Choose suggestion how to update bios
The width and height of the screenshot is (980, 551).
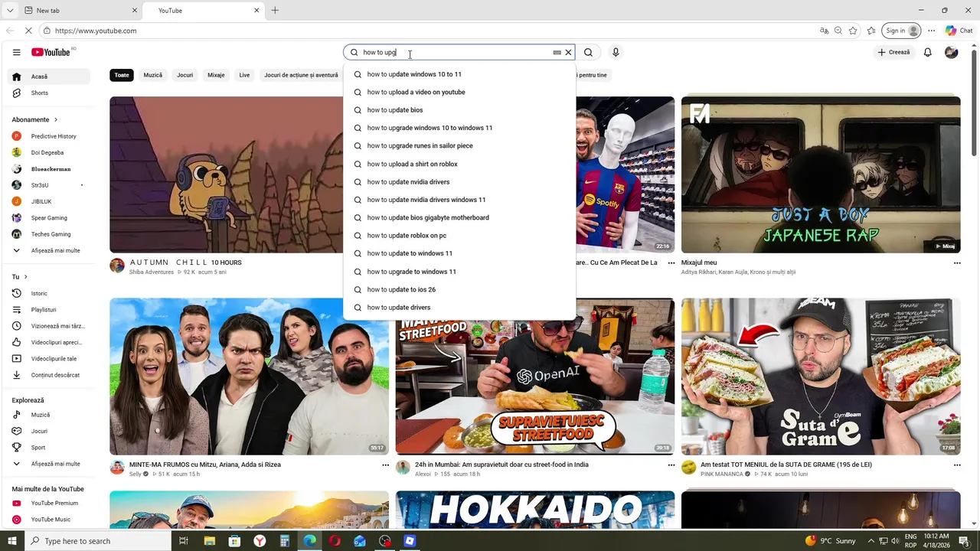click(459, 110)
